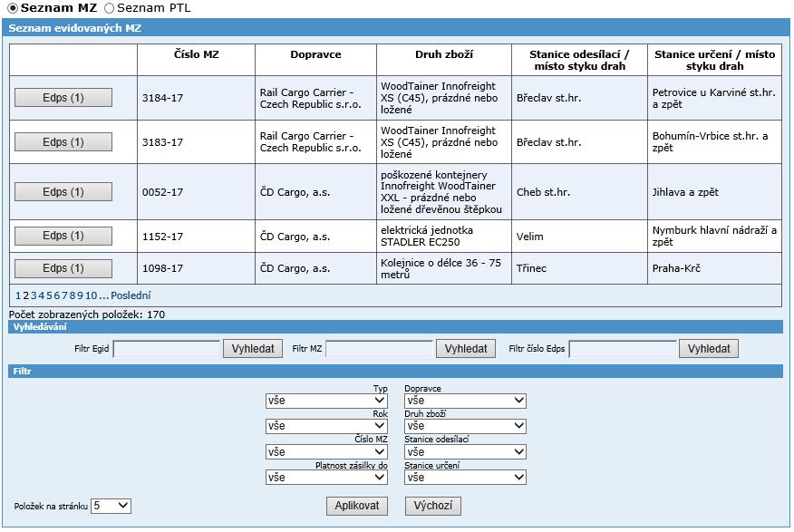
Task: Go to page 9 of results
Action: [80, 295]
